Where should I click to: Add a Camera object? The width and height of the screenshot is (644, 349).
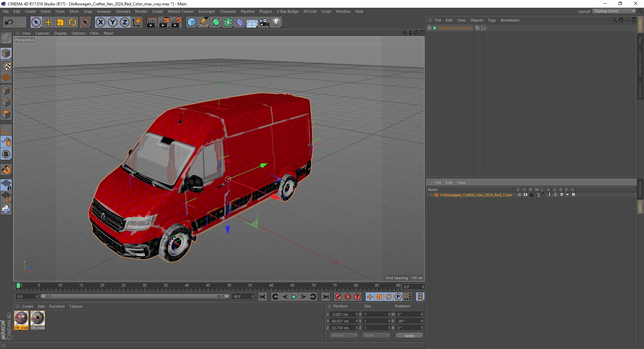tap(264, 22)
